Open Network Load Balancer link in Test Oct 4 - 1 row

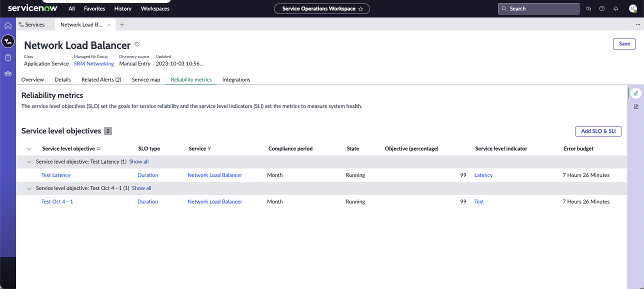click(215, 201)
